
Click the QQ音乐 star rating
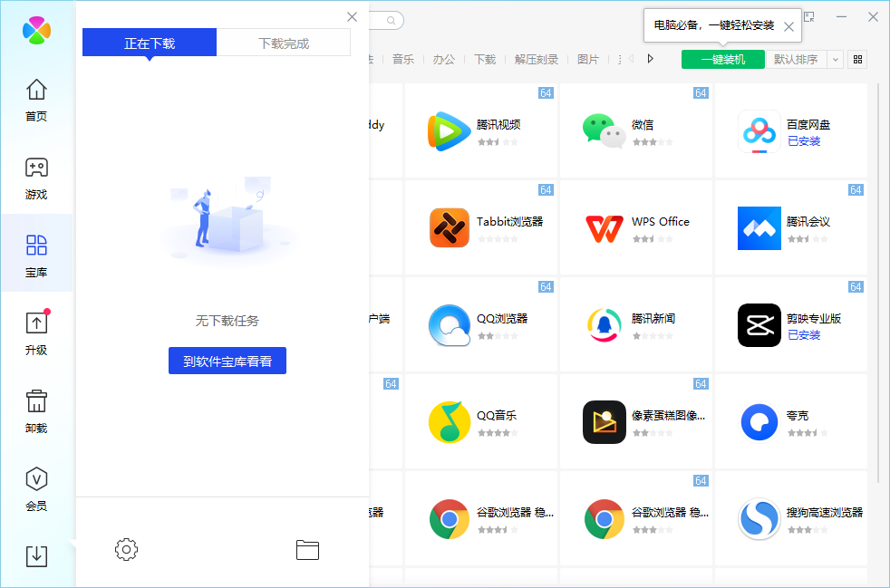point(498,433)
